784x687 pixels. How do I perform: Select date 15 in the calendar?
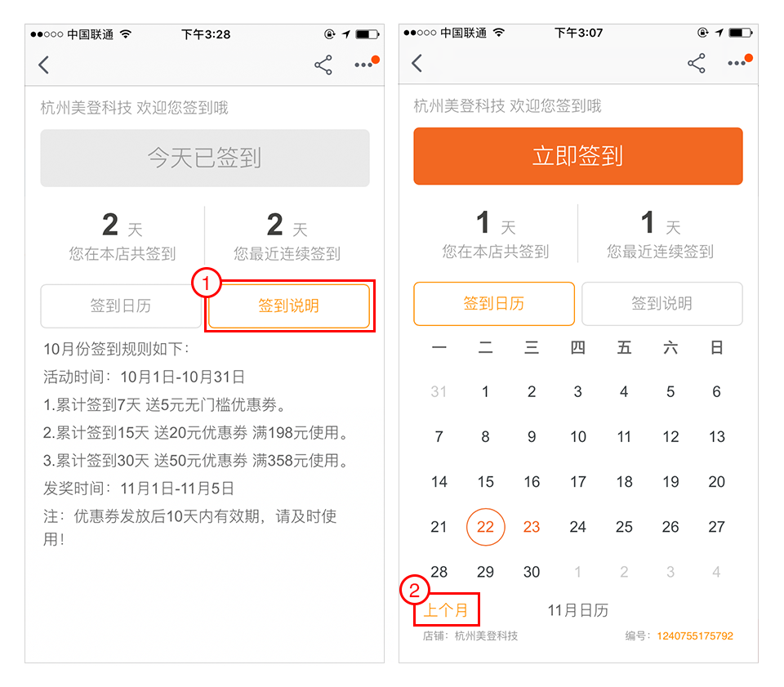(x=485, y=481)
